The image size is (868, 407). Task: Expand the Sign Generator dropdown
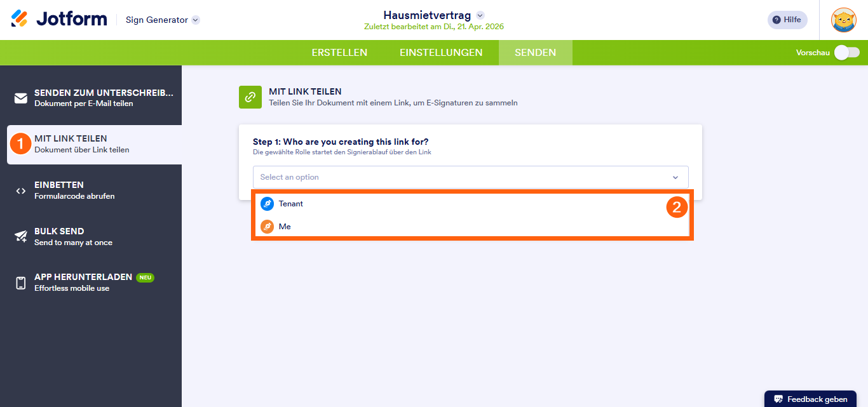[196, 20]
